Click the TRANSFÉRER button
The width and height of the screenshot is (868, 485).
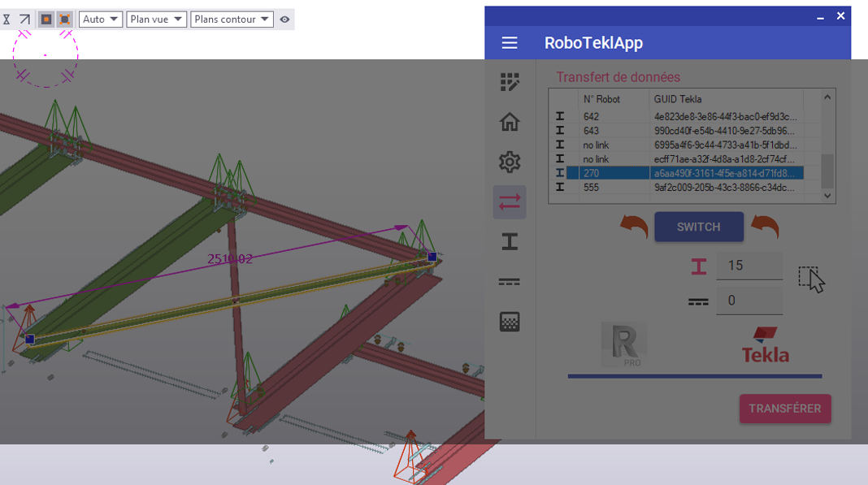pyautogui.click(x=785, y=409)
